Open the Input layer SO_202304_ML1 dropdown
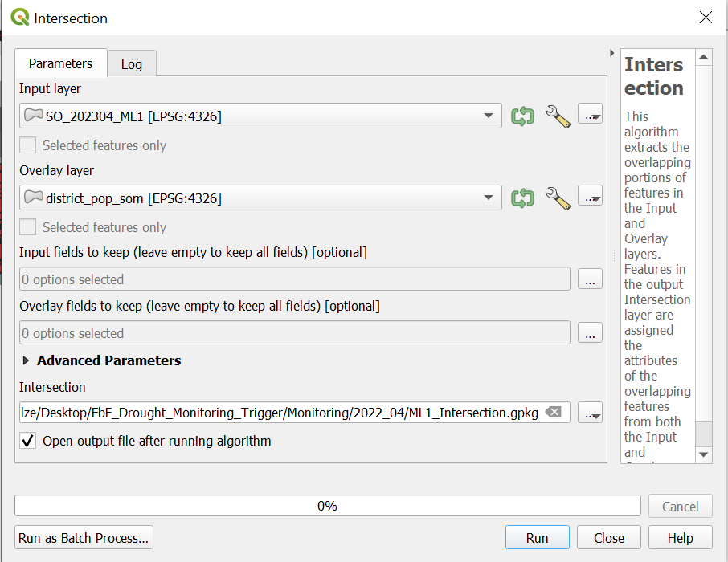This screenshot has height=562, width=728. click(x=260, y=116)
